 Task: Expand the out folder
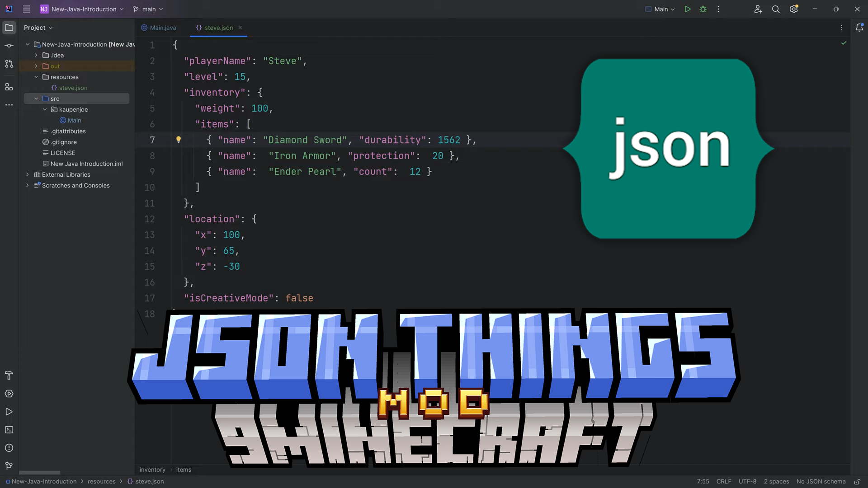tap(36, 66)
